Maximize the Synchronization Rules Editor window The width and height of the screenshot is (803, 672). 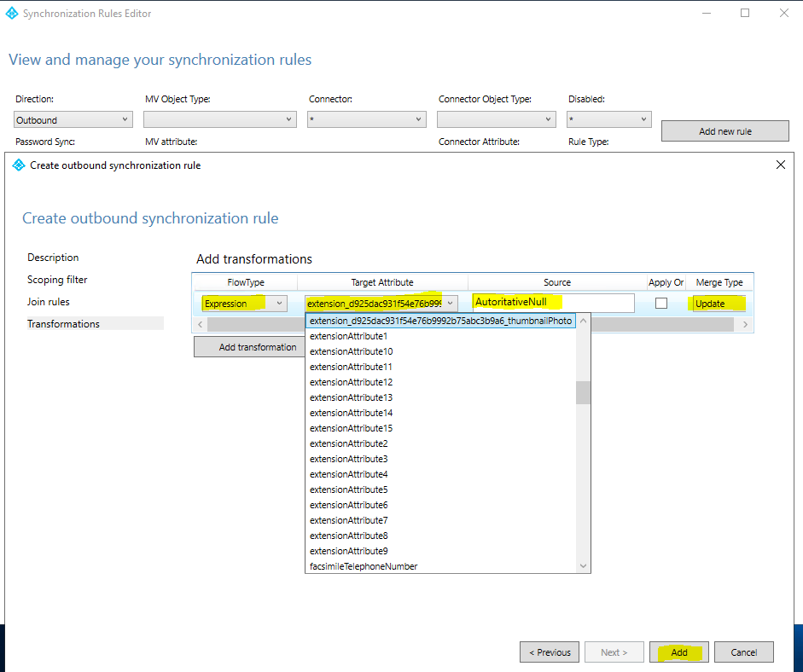point(745,14)
